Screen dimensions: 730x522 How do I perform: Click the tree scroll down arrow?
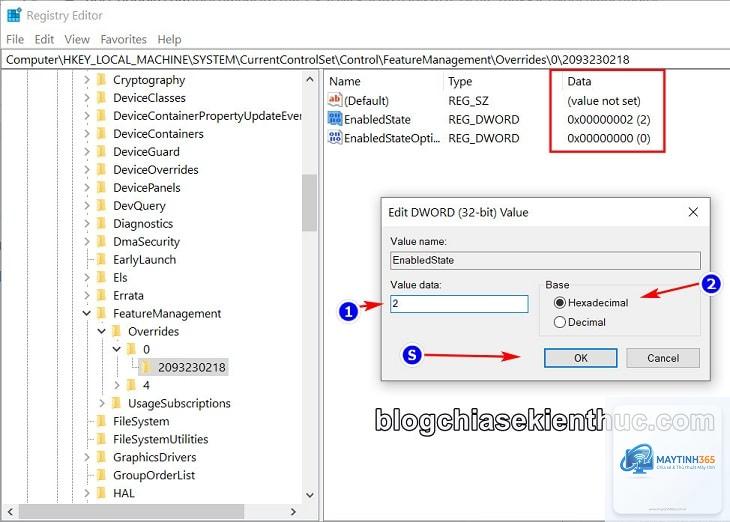310,495
